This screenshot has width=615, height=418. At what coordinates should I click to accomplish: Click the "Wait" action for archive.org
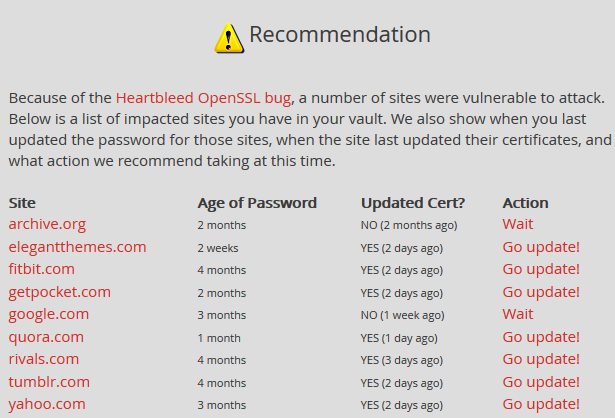pos(518,224)
